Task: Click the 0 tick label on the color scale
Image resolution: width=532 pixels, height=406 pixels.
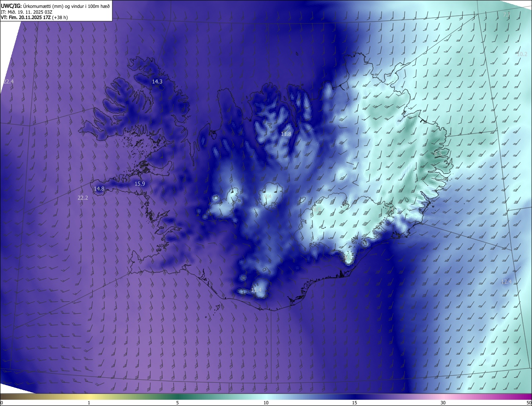Action: coord(1,403)
